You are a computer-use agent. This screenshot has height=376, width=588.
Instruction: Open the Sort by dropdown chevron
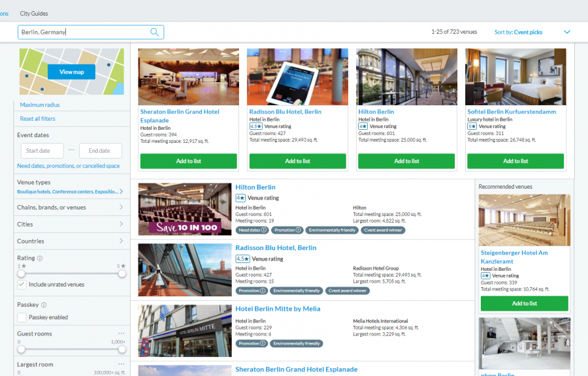pos(567,32)
